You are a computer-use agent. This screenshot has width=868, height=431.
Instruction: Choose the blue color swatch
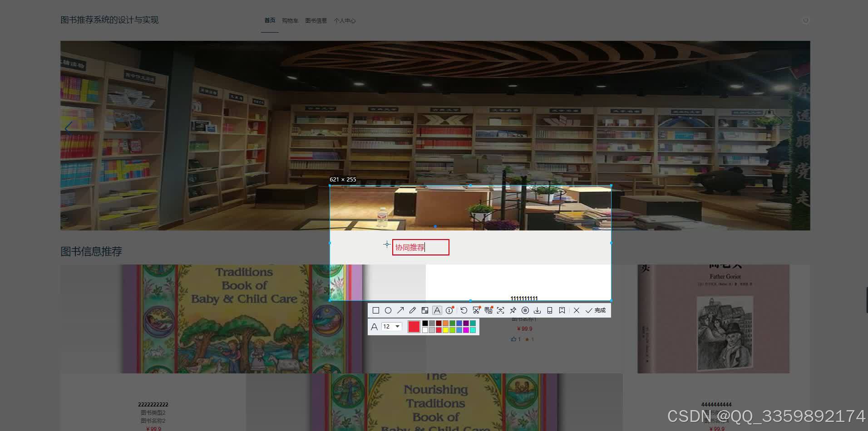coord(459,323)
